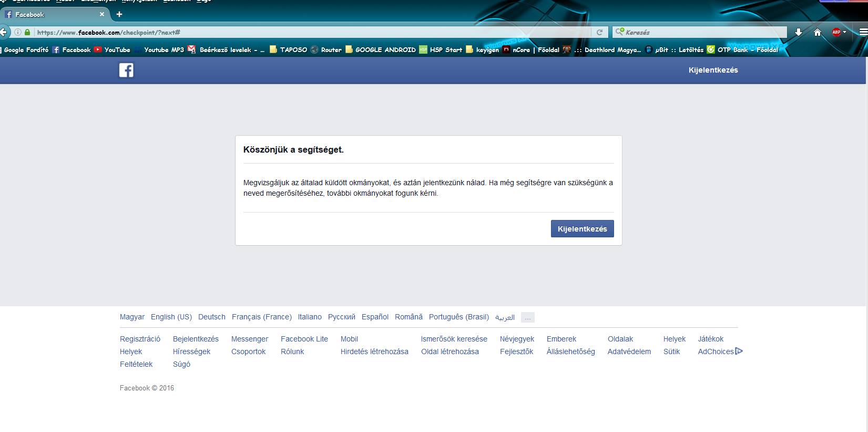This screenshot has height=432, width=868.
Task: Click the green padlock security icon
Action: [x=27, y=32]
